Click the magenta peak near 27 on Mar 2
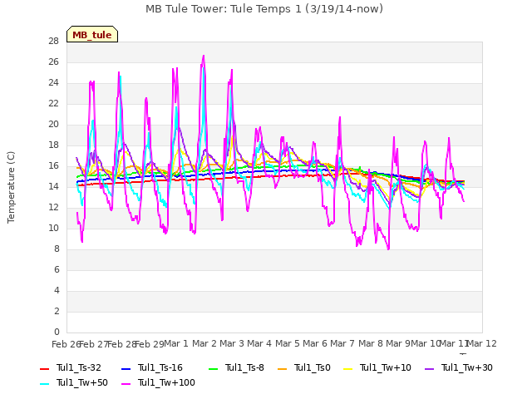The width and height of the screenshot is (532, 399). tap(204, 56)
